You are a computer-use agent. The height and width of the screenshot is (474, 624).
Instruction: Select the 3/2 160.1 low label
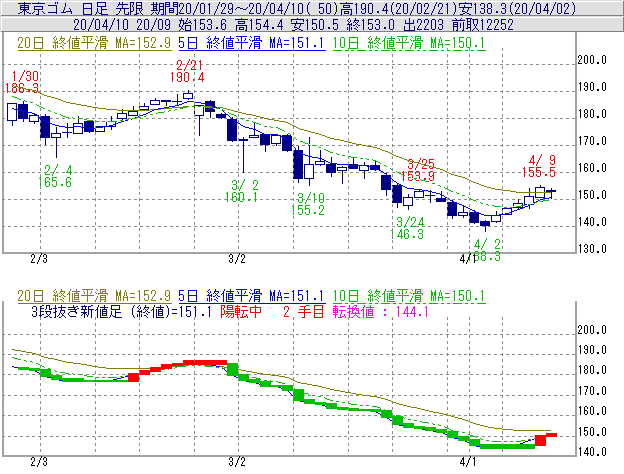tap(242, 191)
